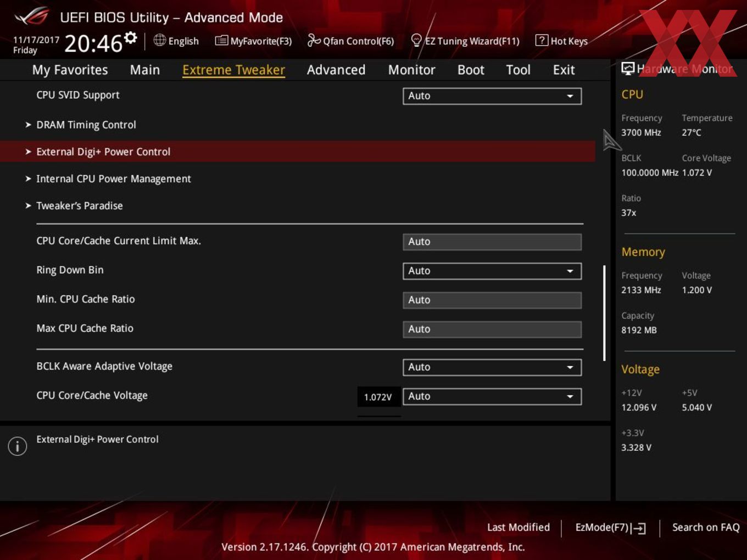The image size is (747, 560).
Task: Click the 1.072V voltage readout box
Action: coord(378,397)
